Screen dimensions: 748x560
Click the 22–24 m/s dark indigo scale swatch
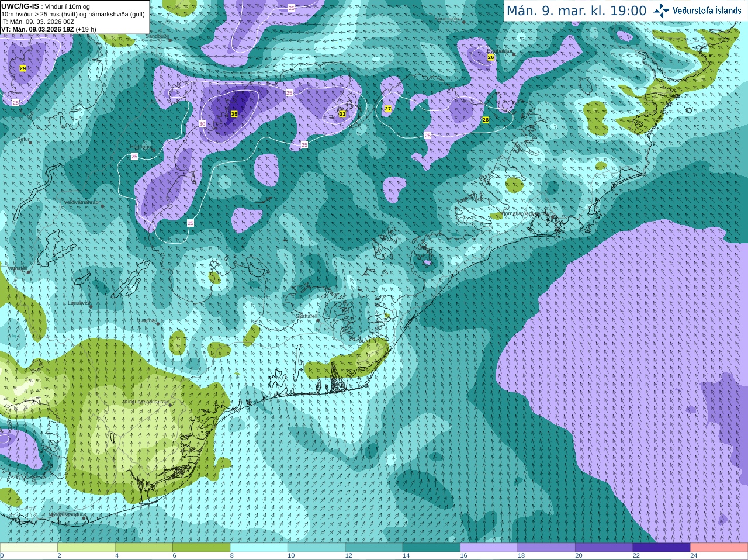coord(662,548)
